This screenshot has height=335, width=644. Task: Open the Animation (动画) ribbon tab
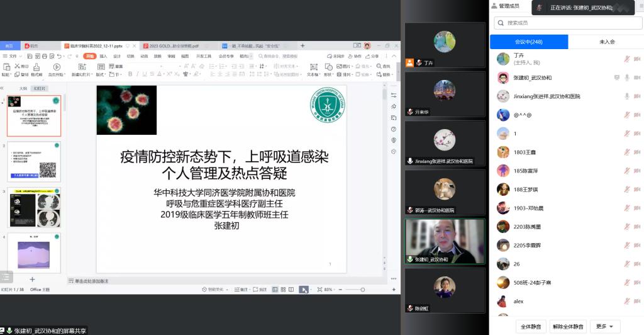(144, 56)
